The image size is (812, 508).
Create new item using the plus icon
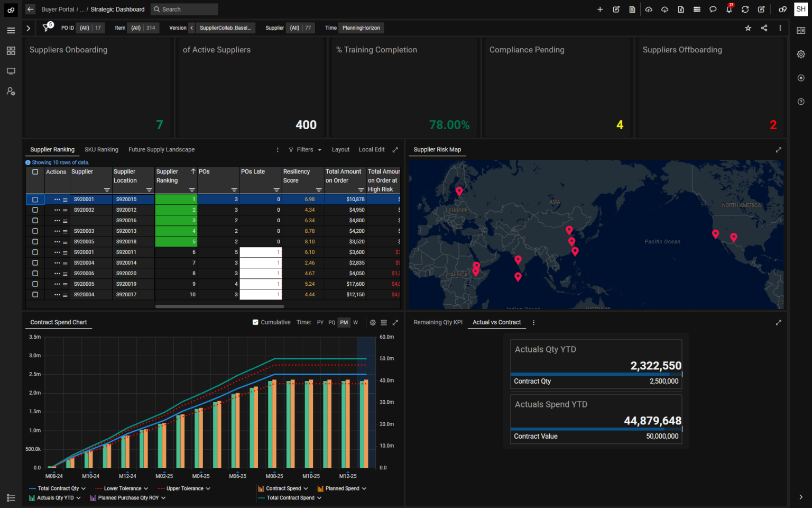click(599, 9)
